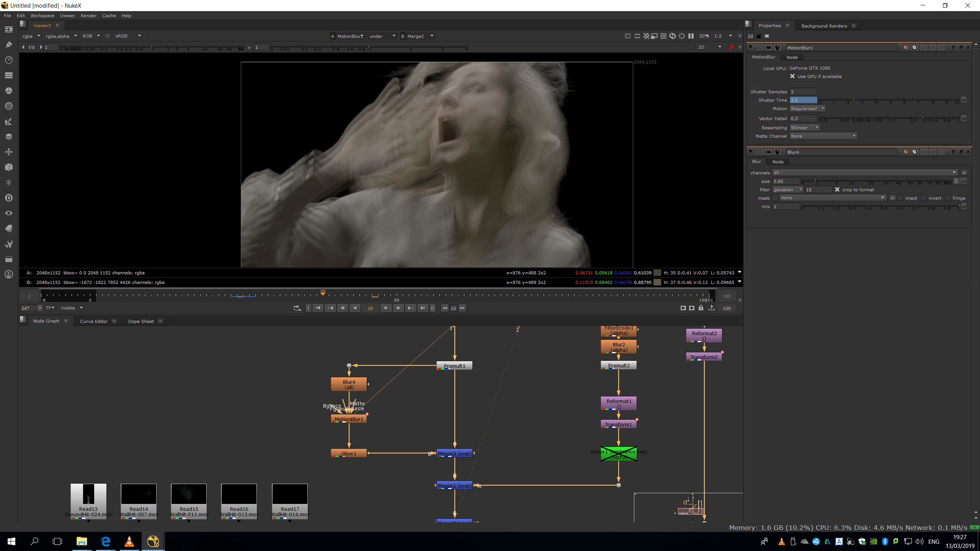Viewport: 980px width, 551px height.
Task: Open the Transform nodes move icon
Action: tap(9, 152)
